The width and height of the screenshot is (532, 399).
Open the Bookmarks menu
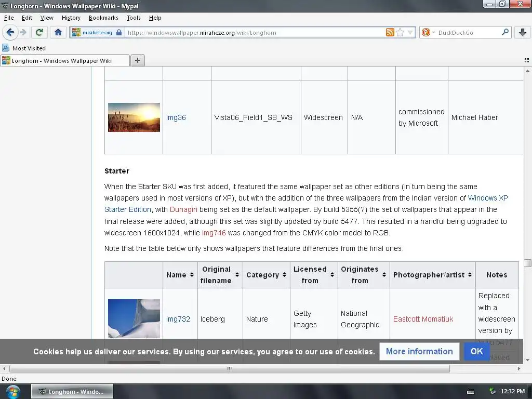point(103,18)
